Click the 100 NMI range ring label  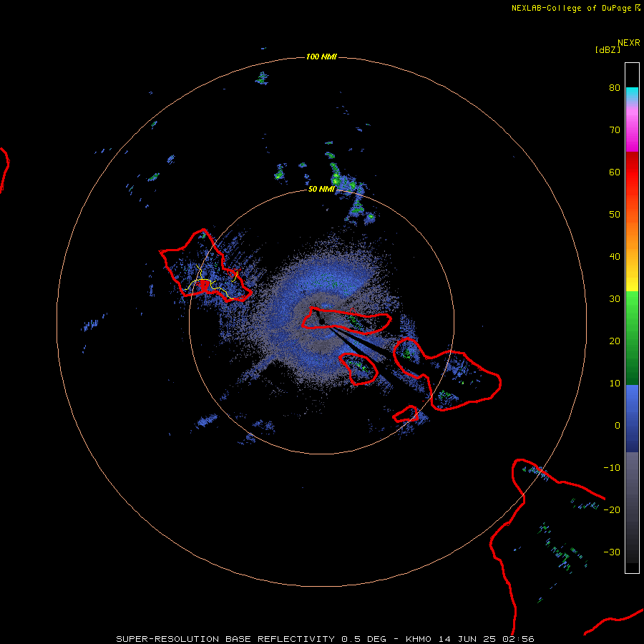click(x=321, y=57)
